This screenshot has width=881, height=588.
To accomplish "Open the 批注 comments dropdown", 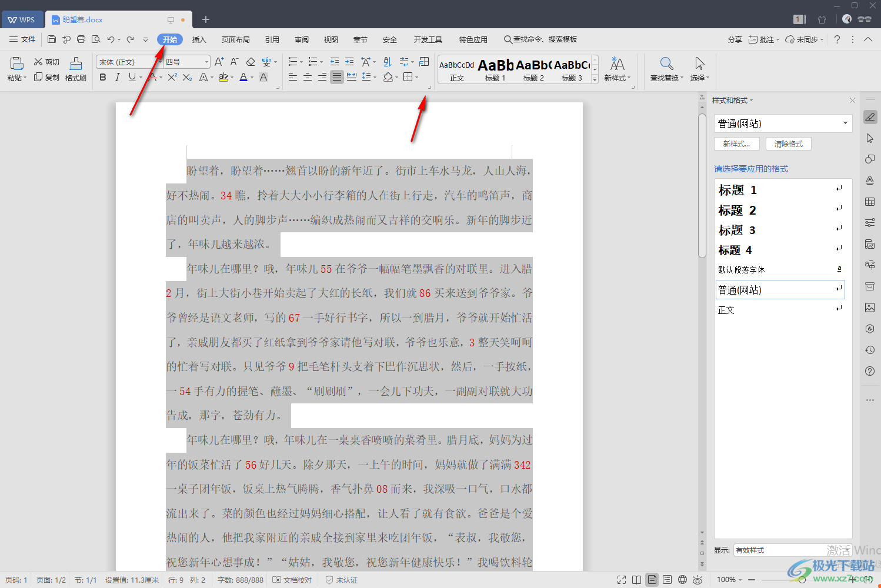I will pyautogui.click(x=764, y=39).
